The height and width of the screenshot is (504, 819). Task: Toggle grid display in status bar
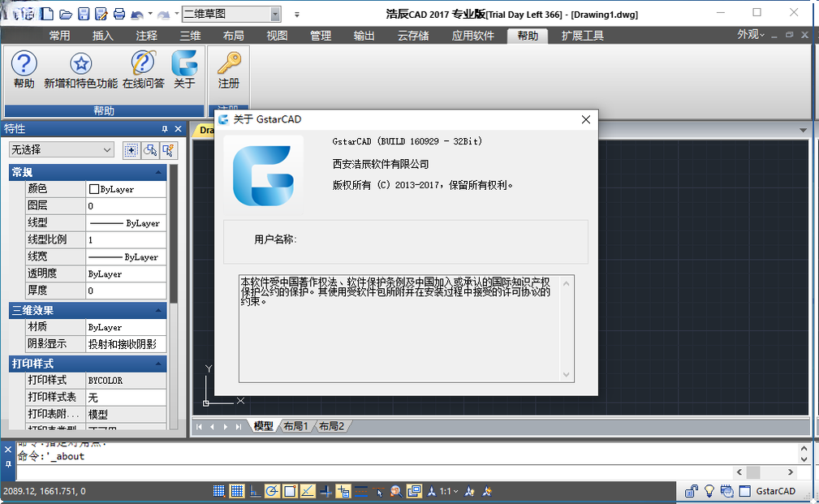tap(237, 491)
